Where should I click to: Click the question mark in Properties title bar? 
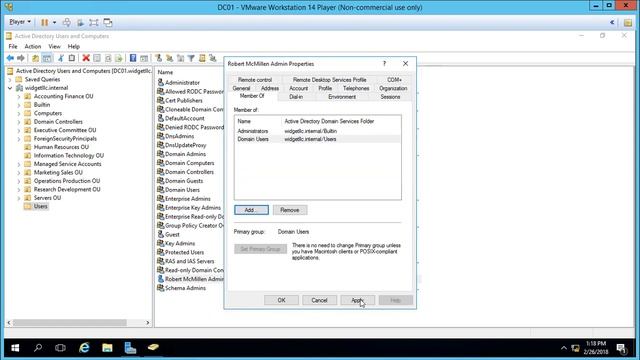[x=384, y=64]
